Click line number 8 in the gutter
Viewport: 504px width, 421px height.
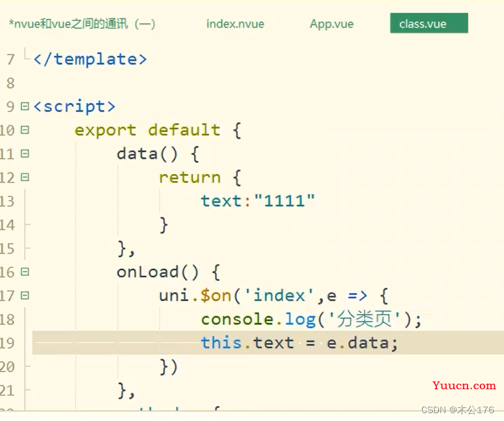[x=10, y=83]
